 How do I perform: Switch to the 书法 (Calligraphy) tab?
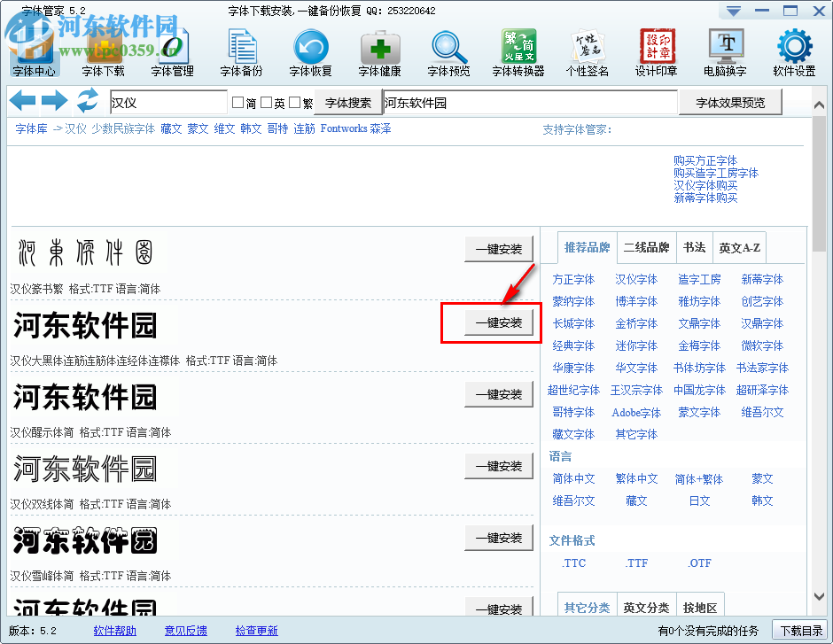point(694,247)
